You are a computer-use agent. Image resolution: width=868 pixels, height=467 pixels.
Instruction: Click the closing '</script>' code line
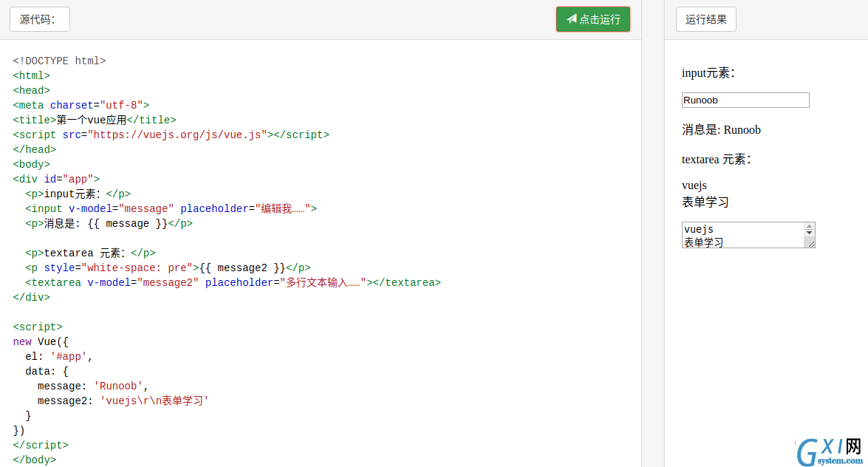click(41, 446)
